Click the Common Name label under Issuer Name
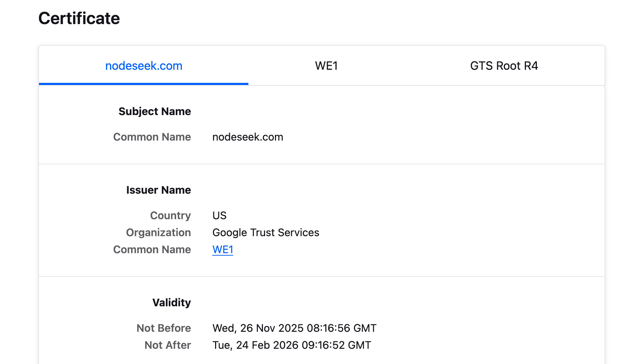This screenshot has height=364, width=635. pyautogui.click(x=152, y=250)
